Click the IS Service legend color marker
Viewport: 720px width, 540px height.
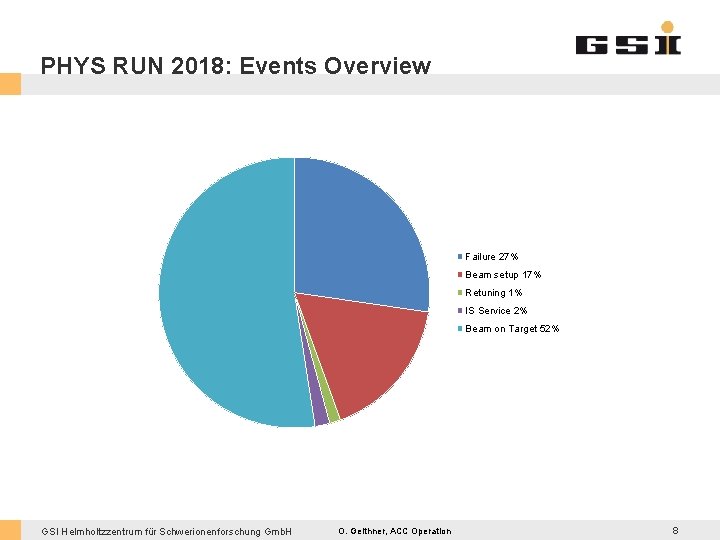coord(460,311)
